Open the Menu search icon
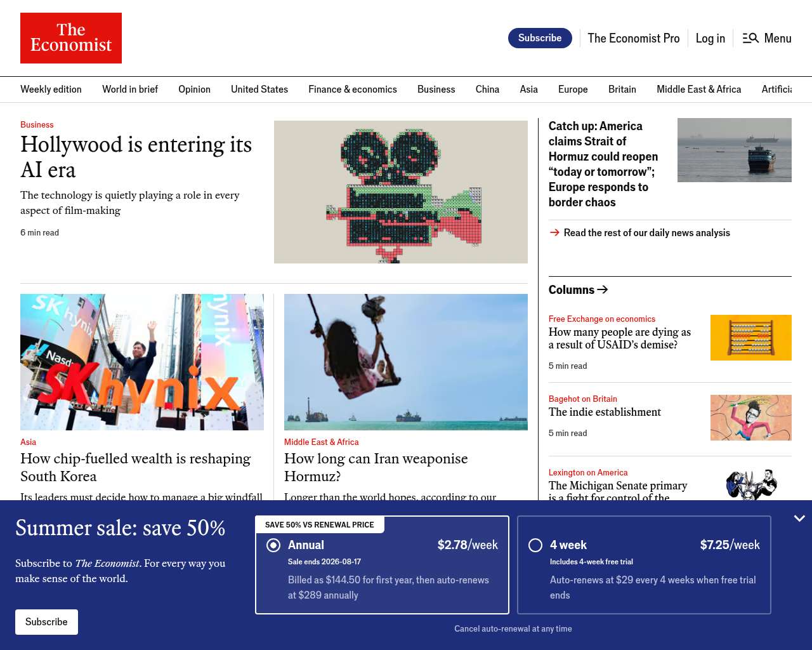 tap(750, 38)
